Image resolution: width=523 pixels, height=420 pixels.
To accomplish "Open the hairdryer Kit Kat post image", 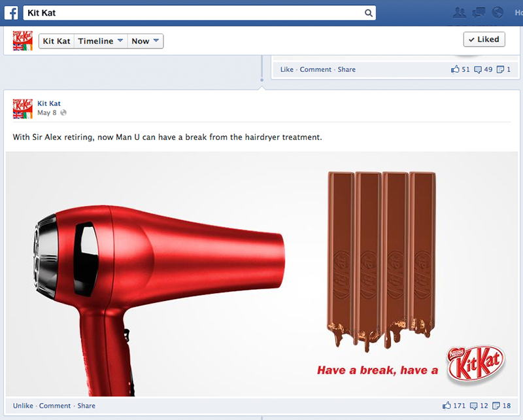I will point(262,274).
